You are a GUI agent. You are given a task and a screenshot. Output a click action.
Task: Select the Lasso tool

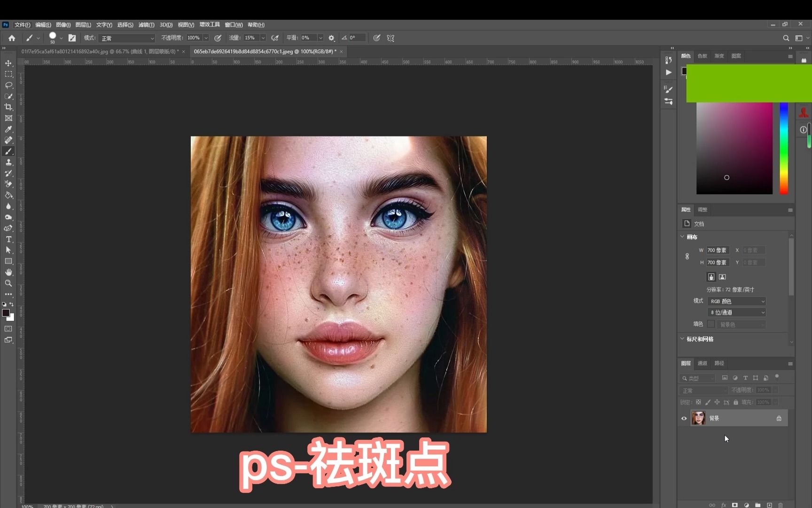(x=8, y=85)
